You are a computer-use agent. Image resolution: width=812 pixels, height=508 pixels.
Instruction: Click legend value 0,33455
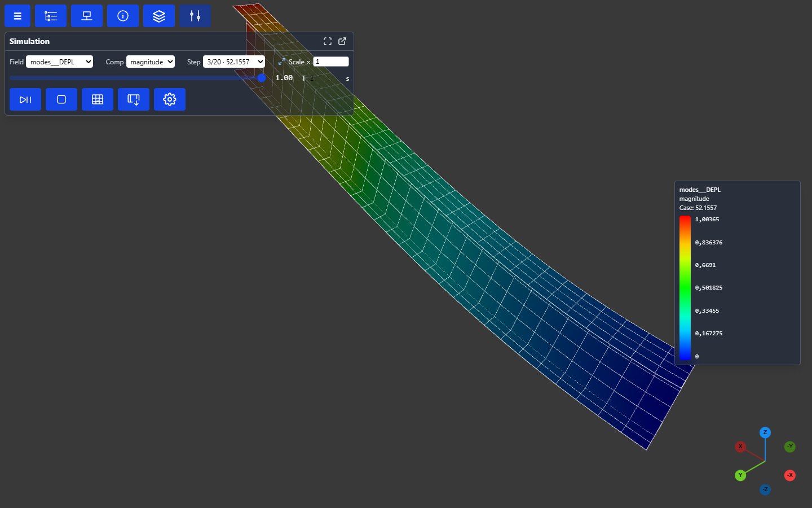pyautogui.click(x=707, y=311)
